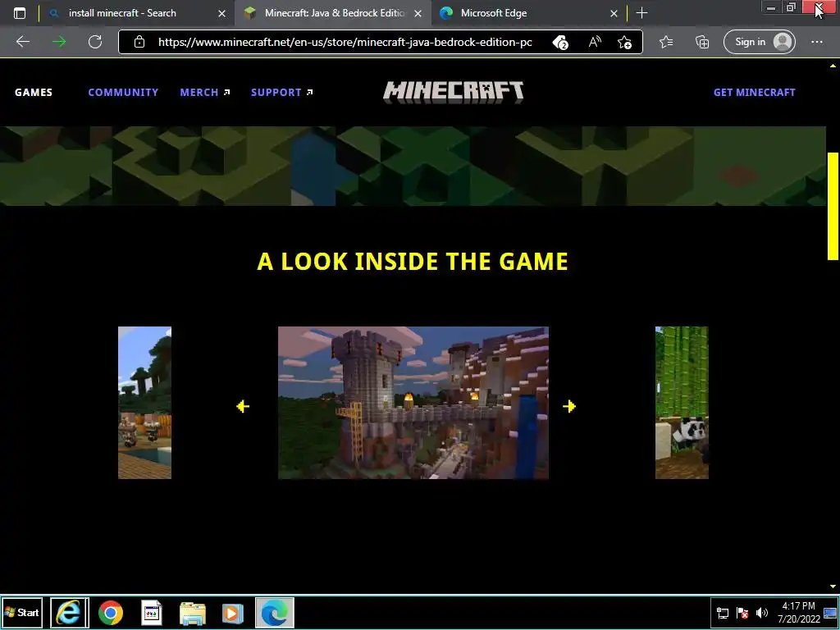840x630 pixels.
Task: Click the scrollbar down arrow
Action: tap(833, 587)
